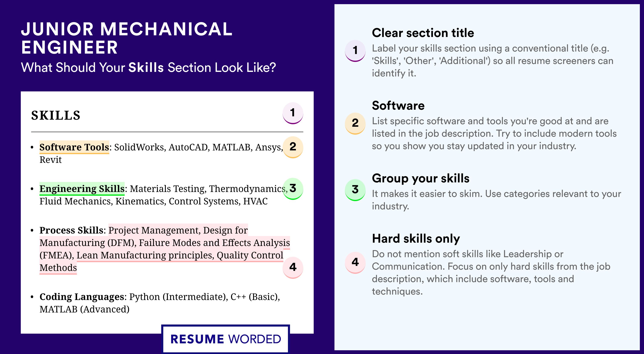644x354 pixels.
Task: Click the highlighted Engineering Skills label
Action: click(82, 189)
